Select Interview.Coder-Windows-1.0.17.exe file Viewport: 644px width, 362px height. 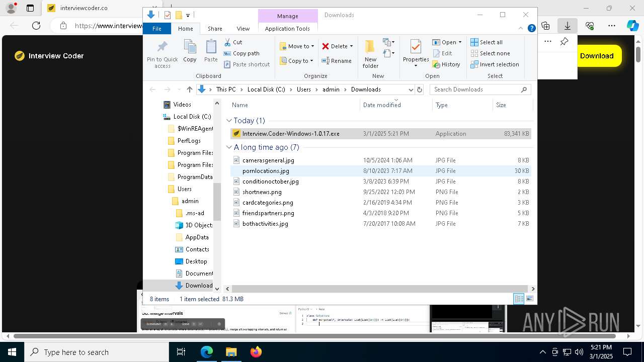380,134
